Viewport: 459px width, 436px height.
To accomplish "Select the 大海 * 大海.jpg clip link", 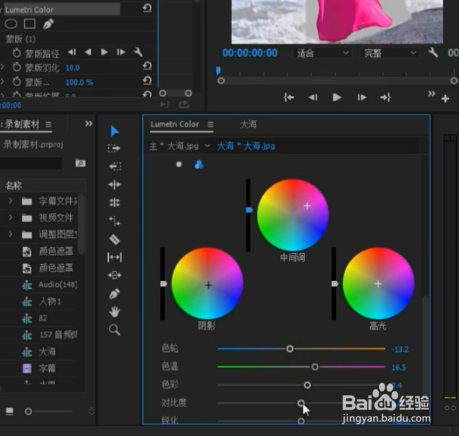I will (x=246, y=146).
